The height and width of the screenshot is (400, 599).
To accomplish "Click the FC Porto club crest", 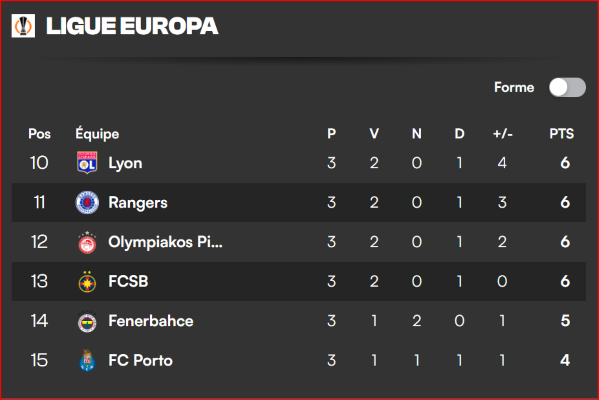I will pos(87,361).
